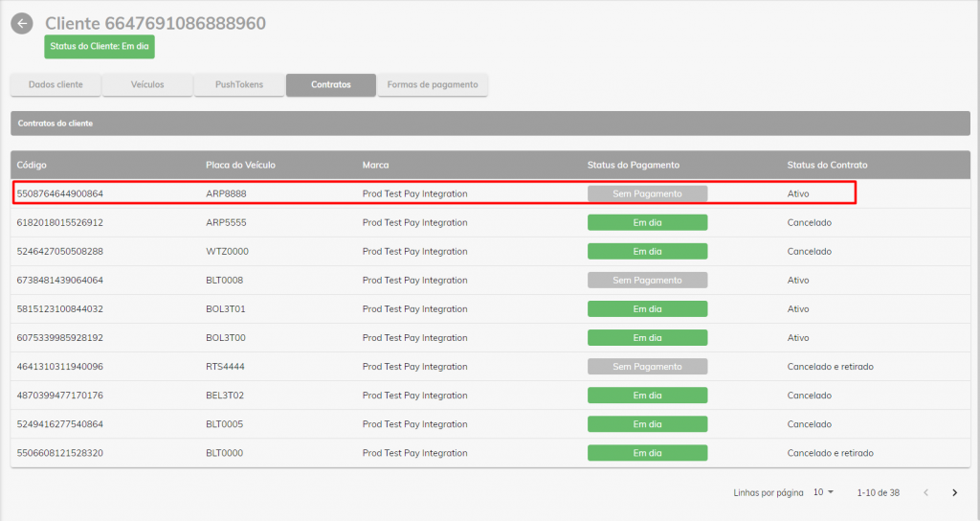Image resolution: width=980 pixels, height=521 pixels.
Task: Select contract code 5815123100844032
Action: point(60,309)
